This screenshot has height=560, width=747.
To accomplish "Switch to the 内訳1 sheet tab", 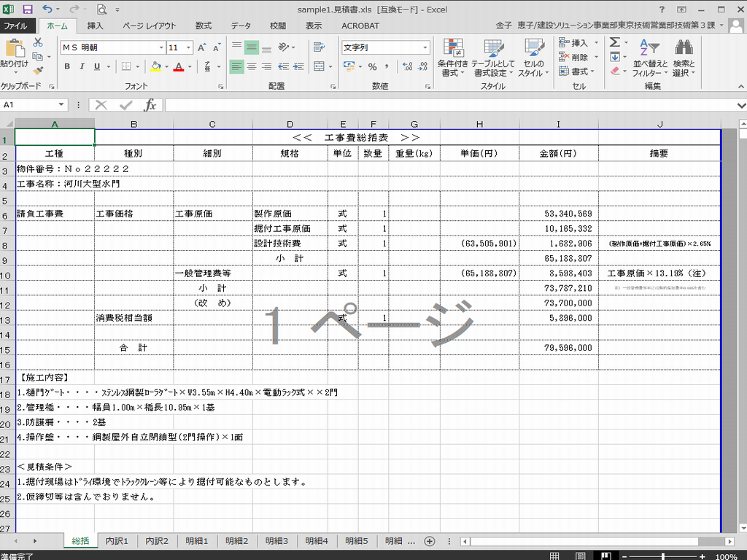I will pos(117,541).
